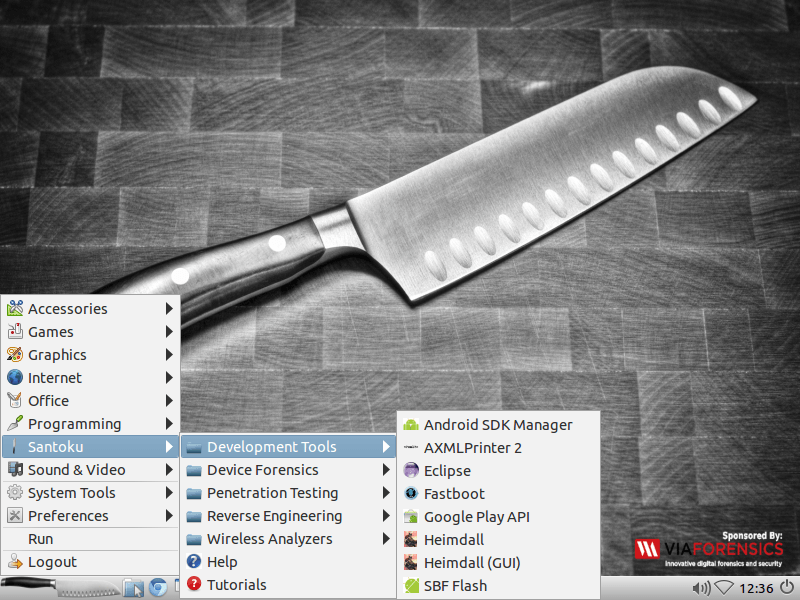Viewport: 800px width, 600px height.
Task: Launch AXMLPrinter 2 from the submenu
Action: [x=498, y=447]
